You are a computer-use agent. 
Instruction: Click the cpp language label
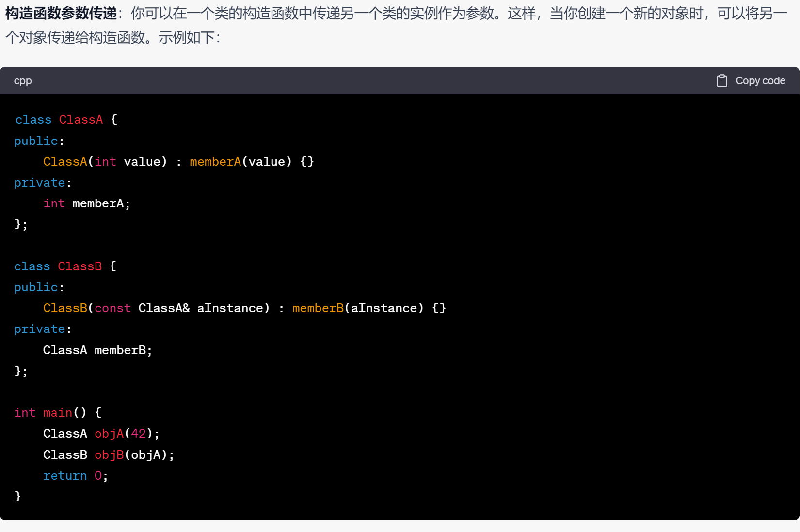pyautogui.click(x=23, y=81)
